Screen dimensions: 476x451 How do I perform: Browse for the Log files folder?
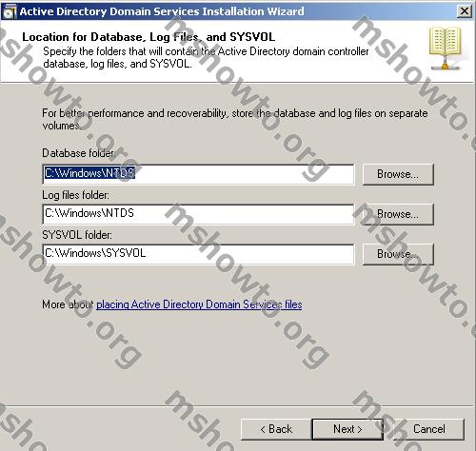pyautogui.click(x=398, y=214)
